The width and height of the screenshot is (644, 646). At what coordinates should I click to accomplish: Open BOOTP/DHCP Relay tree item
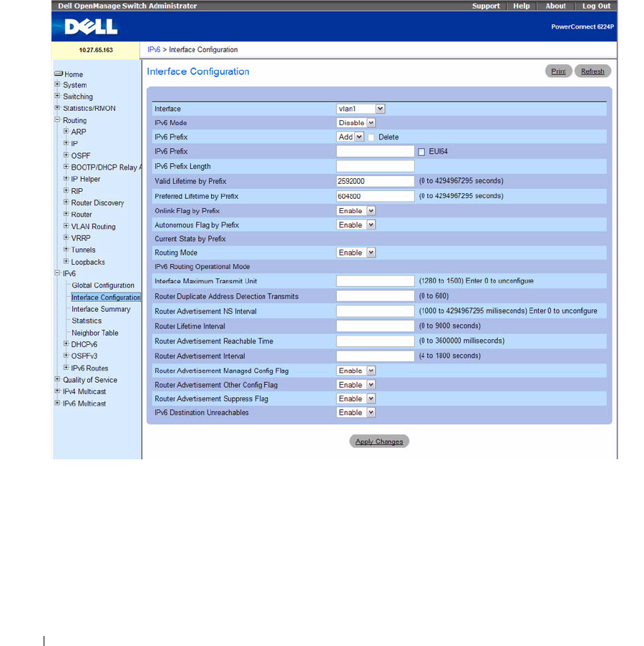[106, 167]
